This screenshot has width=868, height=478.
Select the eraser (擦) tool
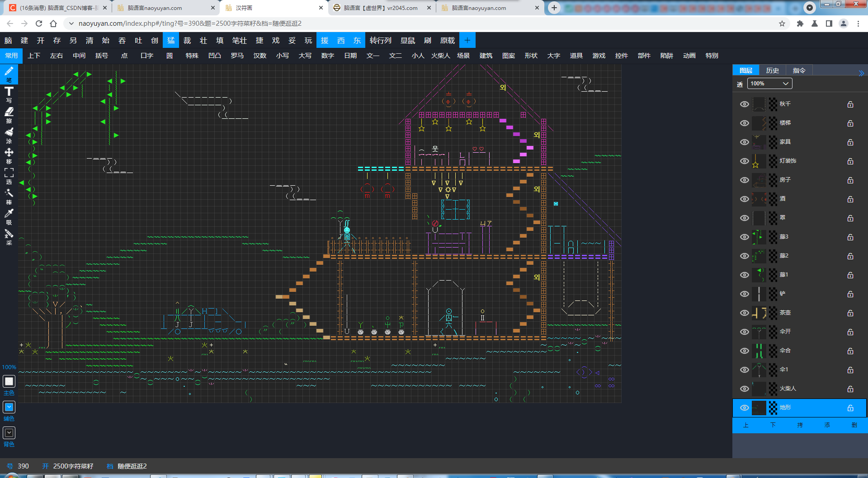[x=9, y=115]
